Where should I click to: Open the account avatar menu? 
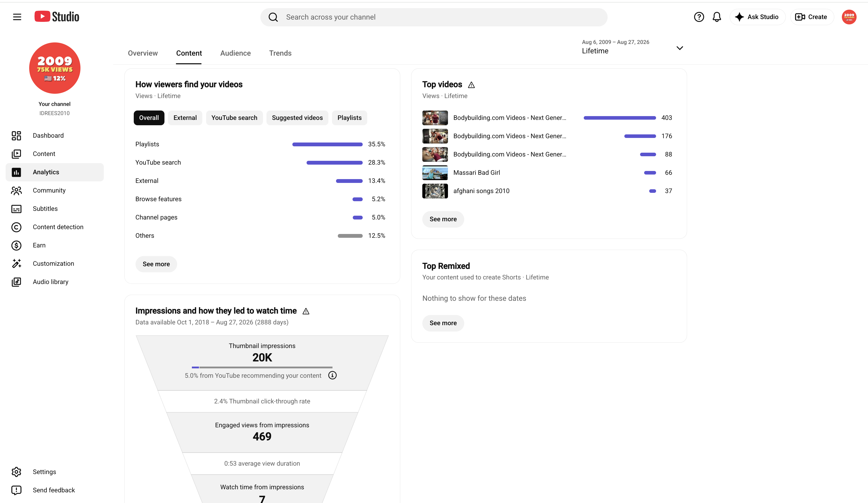point(849,17)
